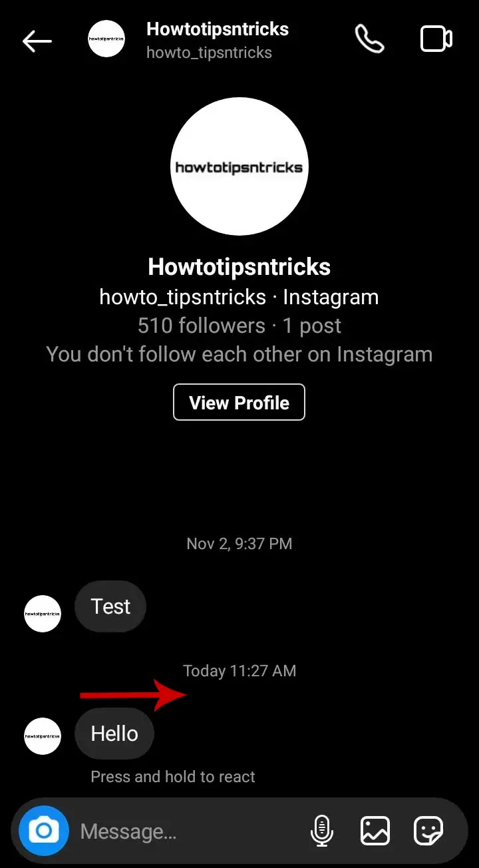This screenshot has width=479, height=868.
Task: Open the large howtotipsntricks profile picture
Action: click(x=239, y=166)
